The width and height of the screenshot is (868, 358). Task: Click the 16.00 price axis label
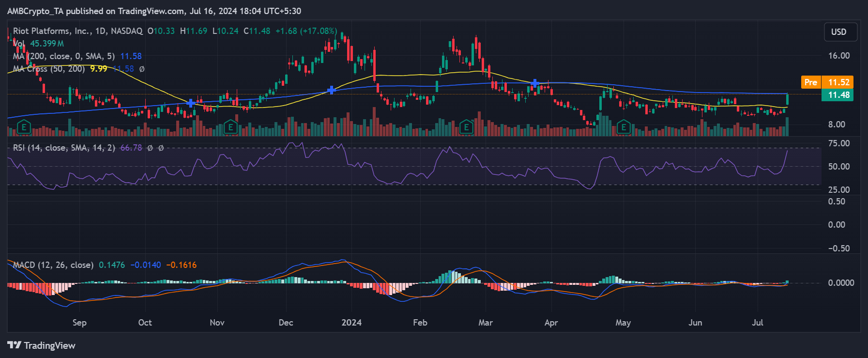[839, 56]
